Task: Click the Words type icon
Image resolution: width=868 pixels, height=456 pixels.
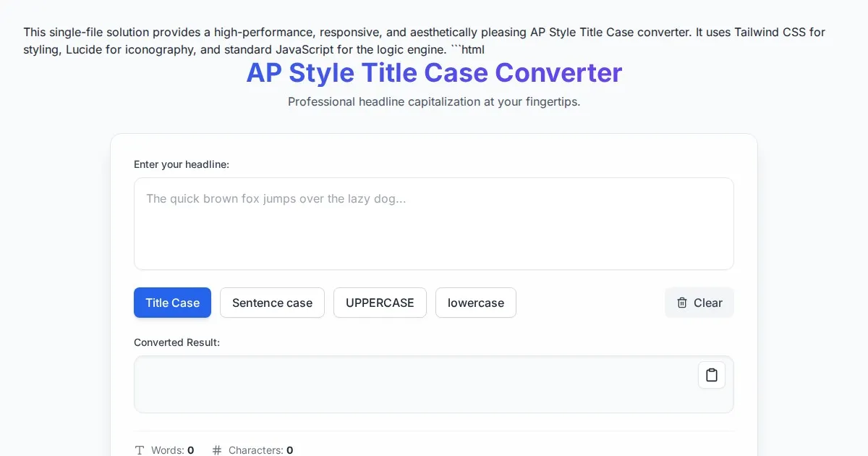Action: coord(140,450)
